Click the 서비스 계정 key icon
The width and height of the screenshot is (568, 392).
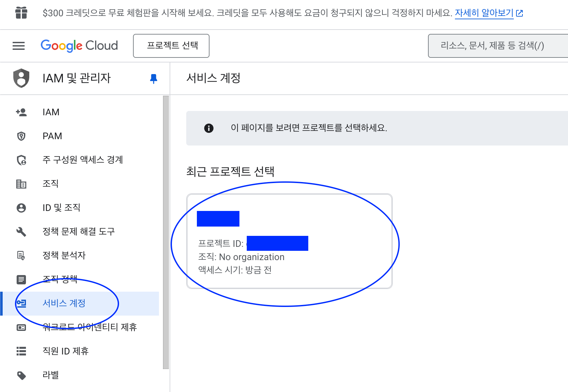21,303
